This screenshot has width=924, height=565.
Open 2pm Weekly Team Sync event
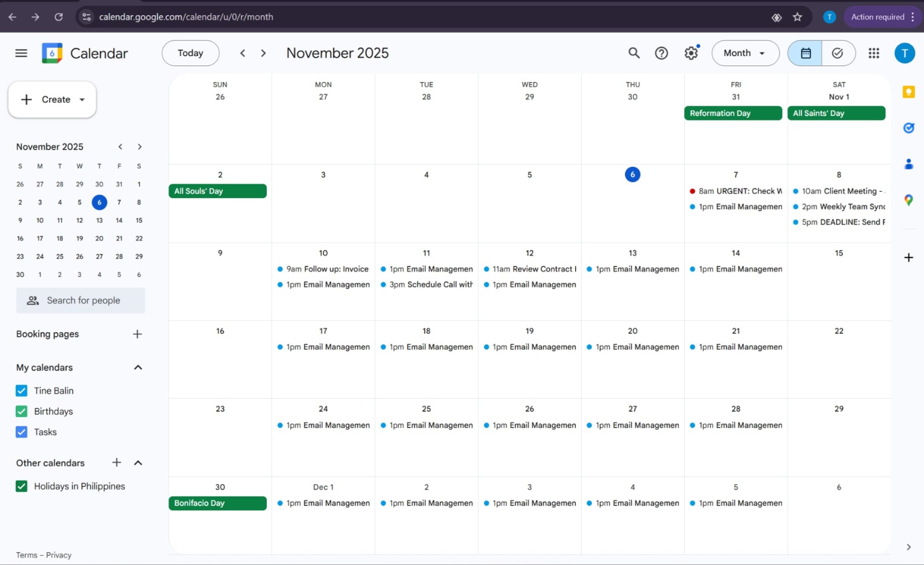839,207
